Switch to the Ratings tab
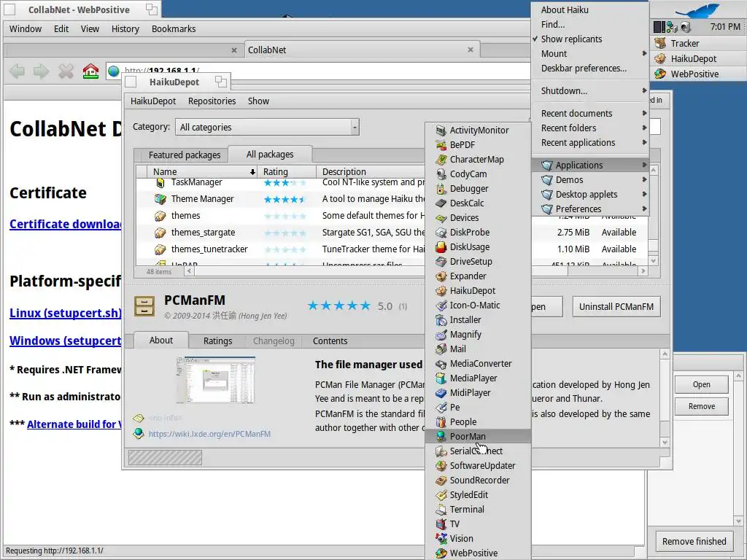The image size is (747, 560). [x=217, y=341]
